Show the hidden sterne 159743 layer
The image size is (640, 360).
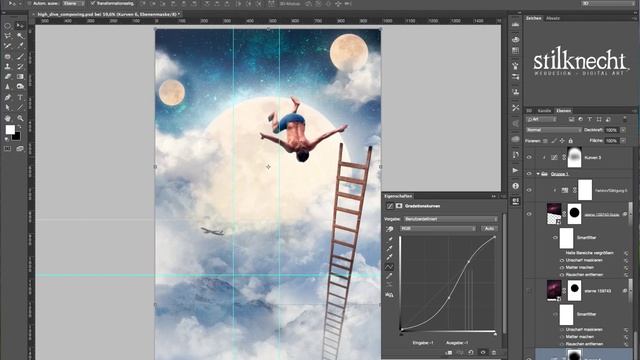(529, 291)
